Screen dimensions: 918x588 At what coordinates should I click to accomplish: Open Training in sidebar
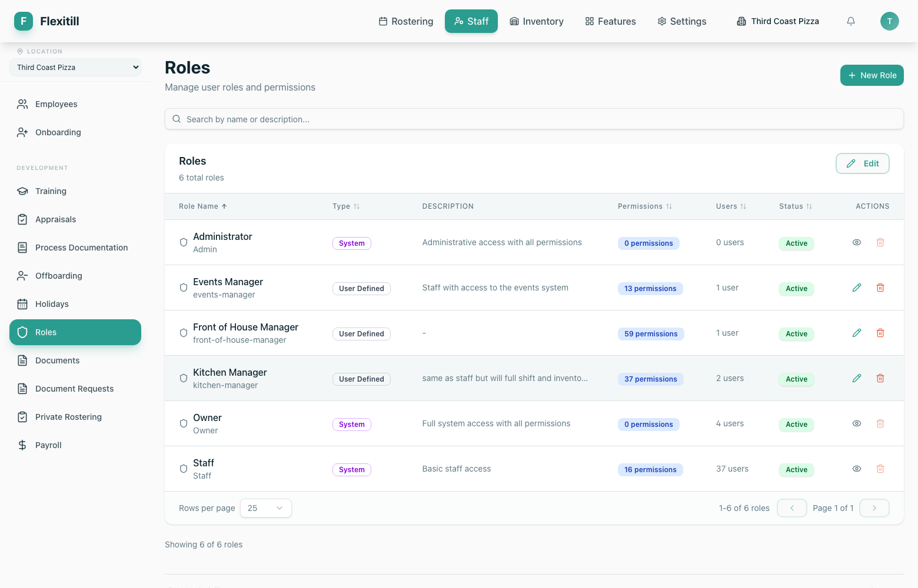click(75, 191)
